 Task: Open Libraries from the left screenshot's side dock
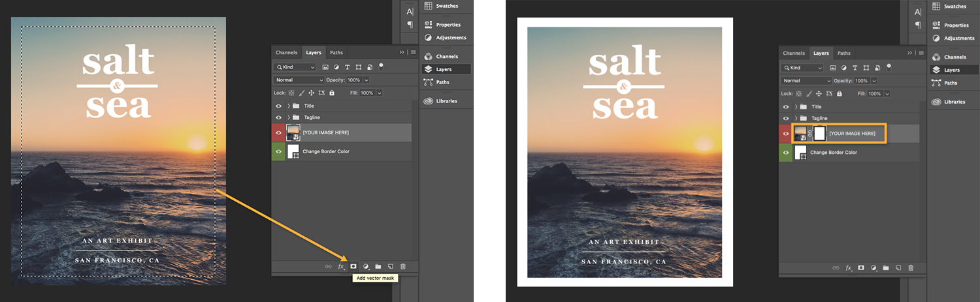pyautogui.click(x=447, y=101)
